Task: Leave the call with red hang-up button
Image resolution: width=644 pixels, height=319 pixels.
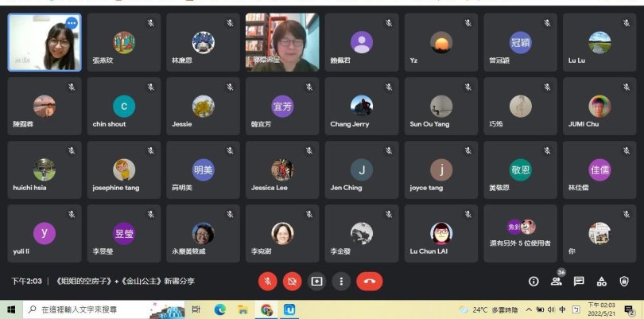Action: 369,281
